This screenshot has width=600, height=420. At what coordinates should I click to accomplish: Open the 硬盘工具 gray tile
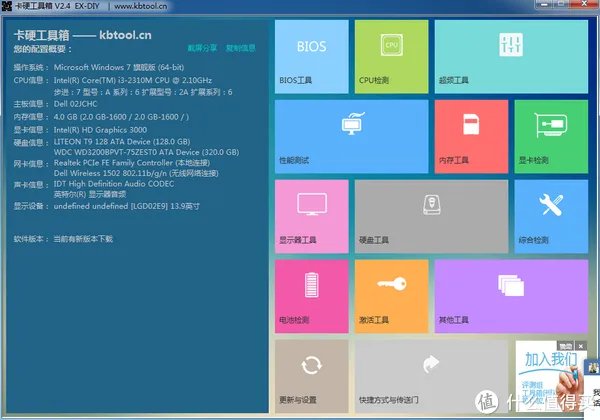(x=432, y=217)
